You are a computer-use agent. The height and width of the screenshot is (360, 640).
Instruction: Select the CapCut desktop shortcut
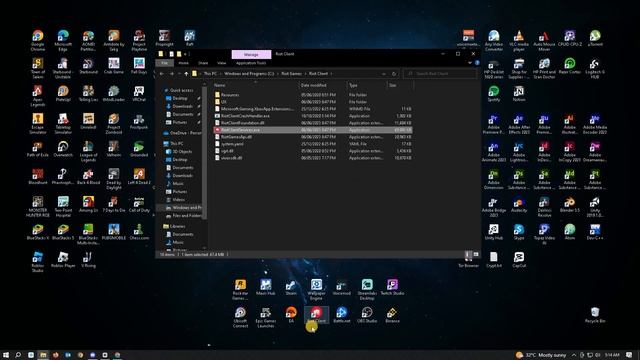pos(519,260)
